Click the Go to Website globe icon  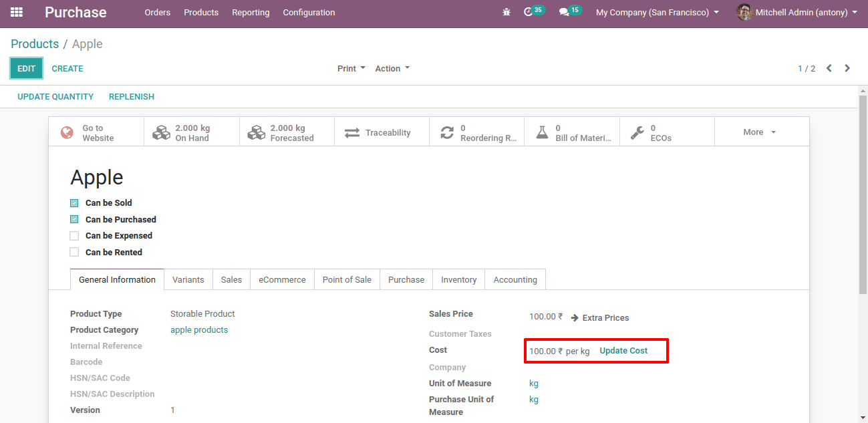(67, 132)
